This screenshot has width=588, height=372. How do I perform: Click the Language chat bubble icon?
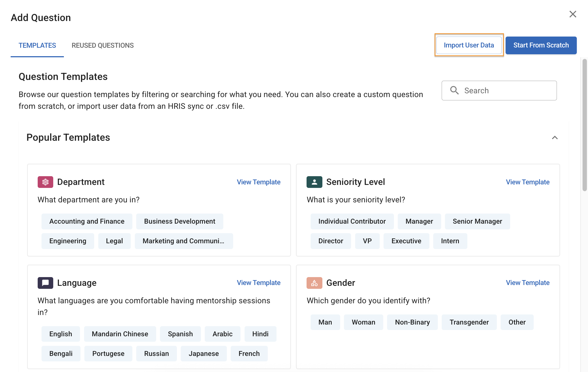click(x=45, y=283)
